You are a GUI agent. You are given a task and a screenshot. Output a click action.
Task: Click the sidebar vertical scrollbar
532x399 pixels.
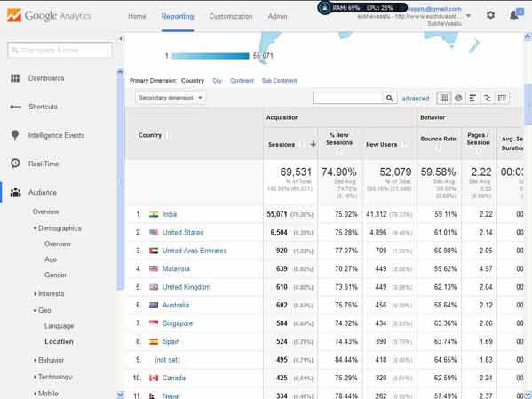[120, 181]
